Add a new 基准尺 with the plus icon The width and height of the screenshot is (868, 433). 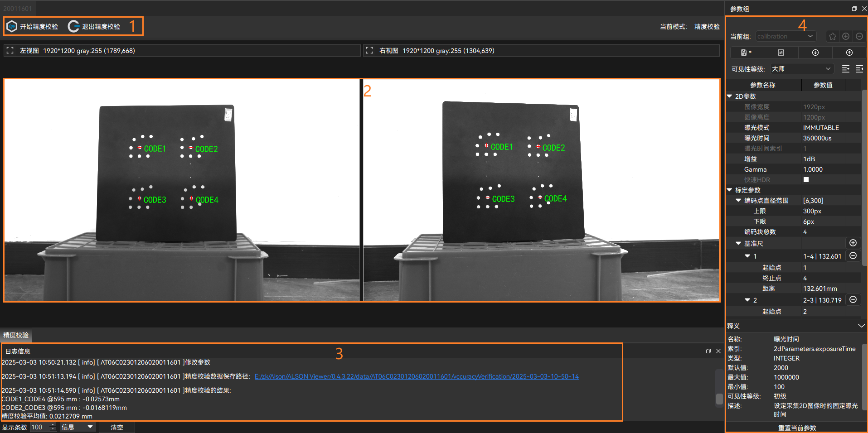pos(853,243)
